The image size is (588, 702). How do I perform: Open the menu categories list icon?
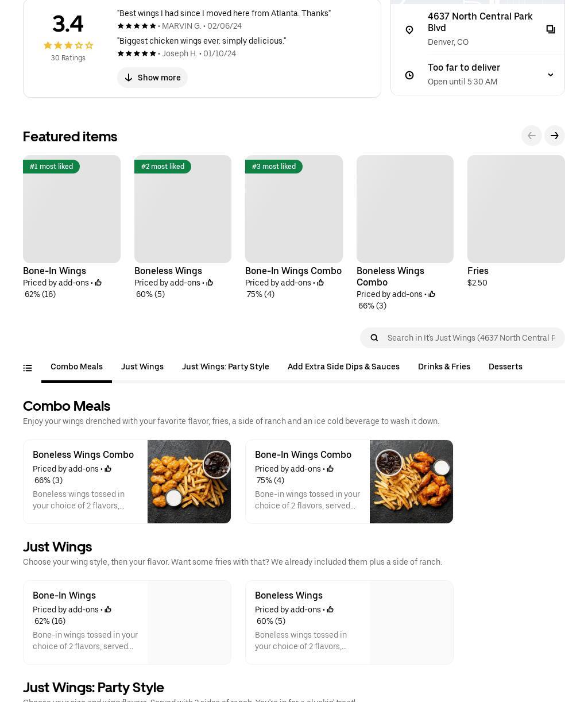click(x=28, y=368)
